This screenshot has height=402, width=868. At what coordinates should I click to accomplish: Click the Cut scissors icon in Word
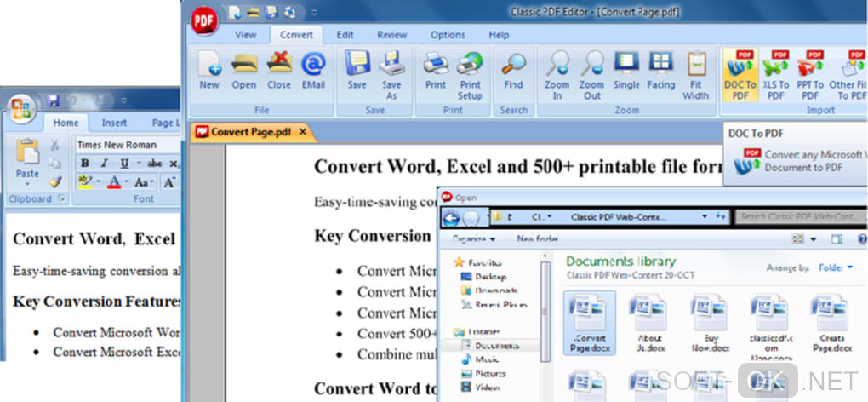54,146
